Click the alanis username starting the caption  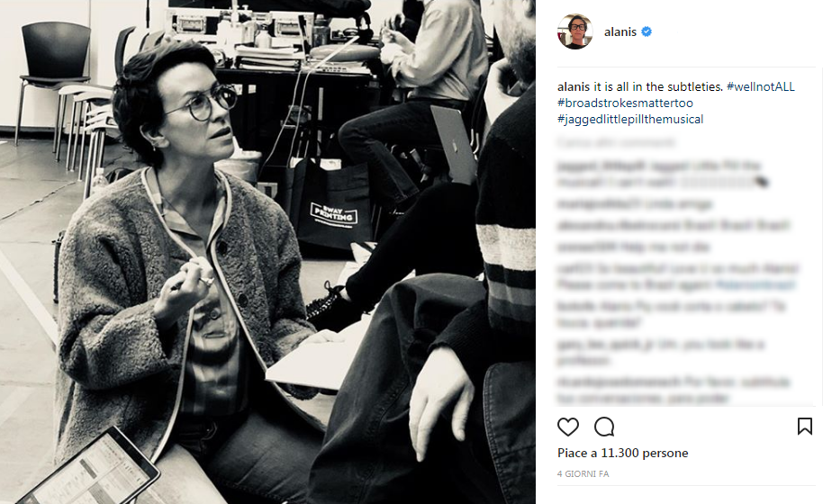[574, 86]
